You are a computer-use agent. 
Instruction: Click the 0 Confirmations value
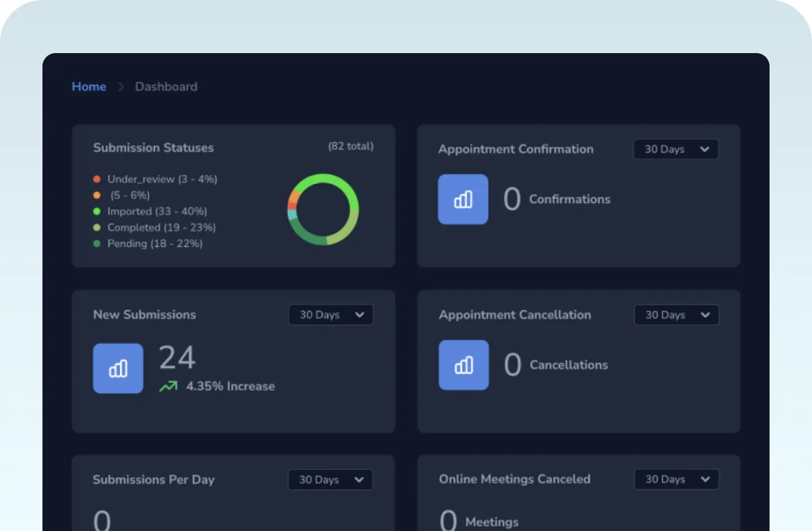point(511,199)
